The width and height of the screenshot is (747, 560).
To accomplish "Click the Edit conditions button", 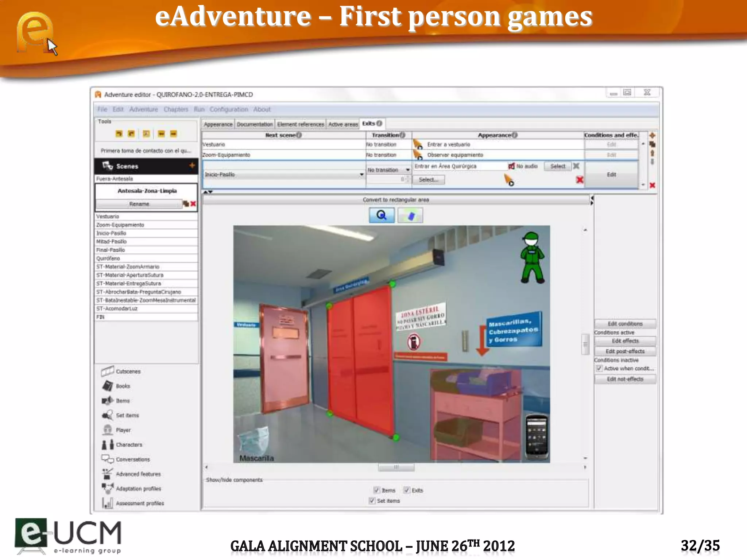I will [x=625, y=324].
